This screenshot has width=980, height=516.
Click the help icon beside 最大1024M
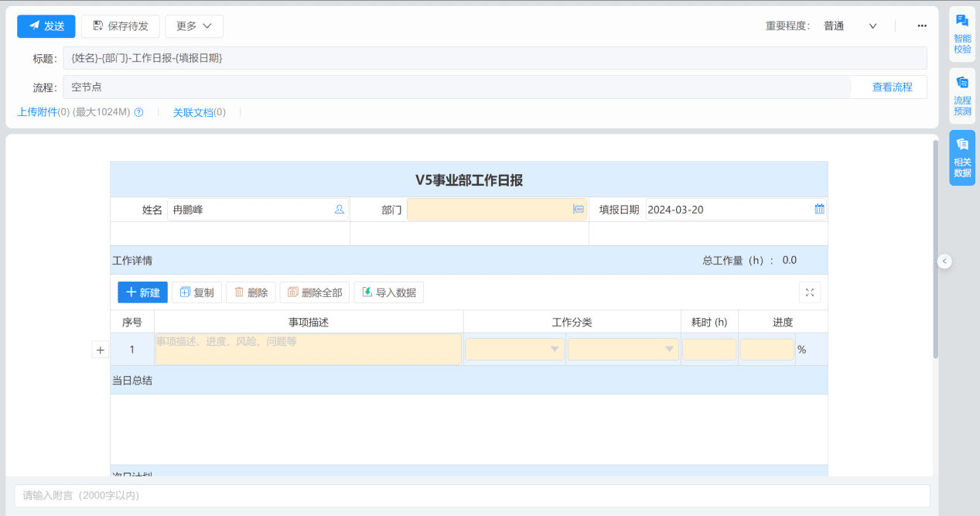click(x=139, y=112)
